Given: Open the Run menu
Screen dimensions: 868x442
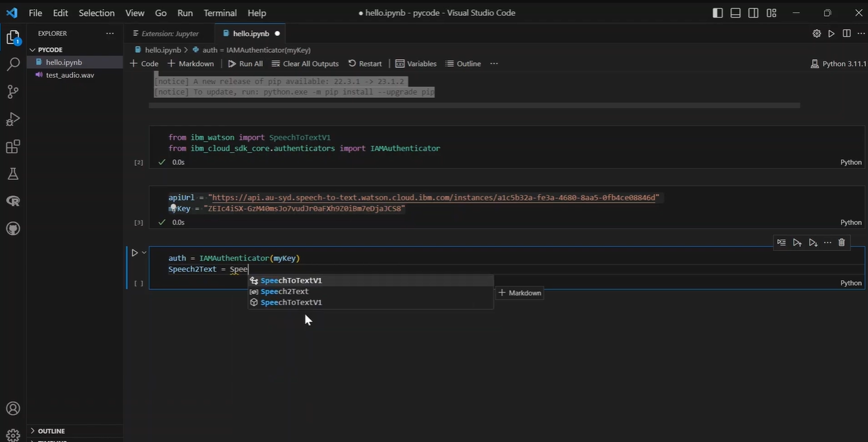Looking at the screenshot, I should coord(185,13).
